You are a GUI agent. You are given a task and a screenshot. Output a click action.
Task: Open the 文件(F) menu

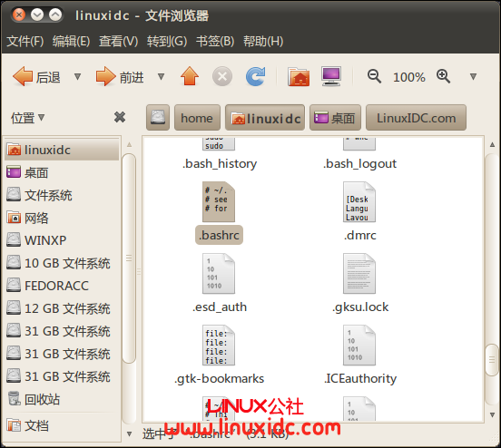click(x=25, y=41)
